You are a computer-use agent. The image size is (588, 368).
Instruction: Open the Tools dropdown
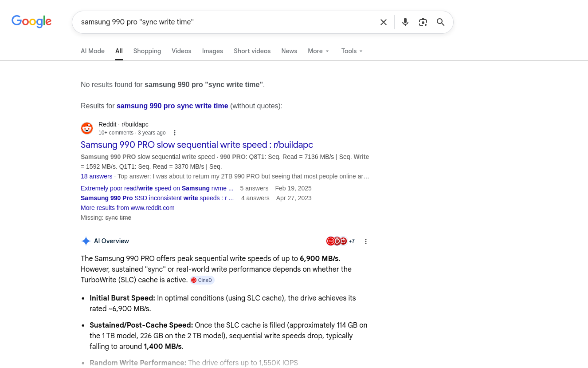pos(352,51)
